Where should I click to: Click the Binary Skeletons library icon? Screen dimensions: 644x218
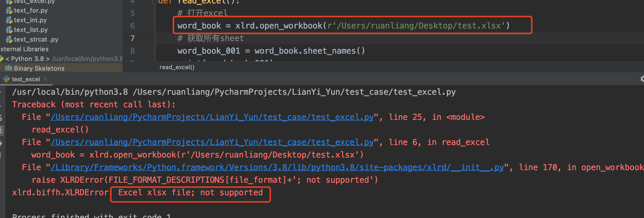pos(8,68)
